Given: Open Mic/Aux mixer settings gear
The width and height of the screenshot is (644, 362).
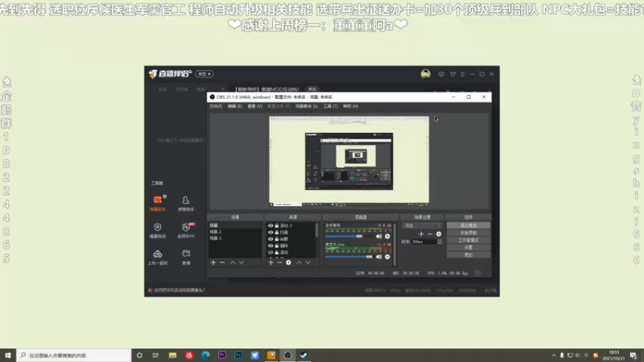Looking at the screenshot, I should [x=387, y=257].
